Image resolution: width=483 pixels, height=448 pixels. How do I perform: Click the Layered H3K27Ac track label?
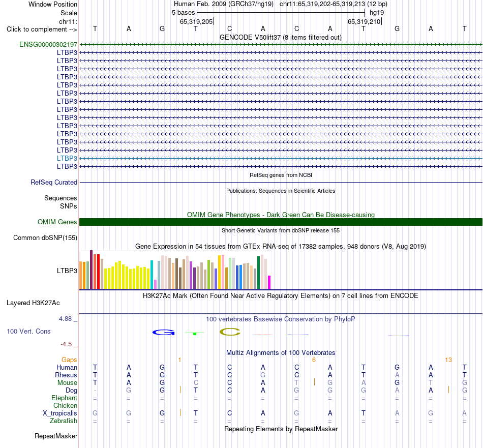pos(33,303)
